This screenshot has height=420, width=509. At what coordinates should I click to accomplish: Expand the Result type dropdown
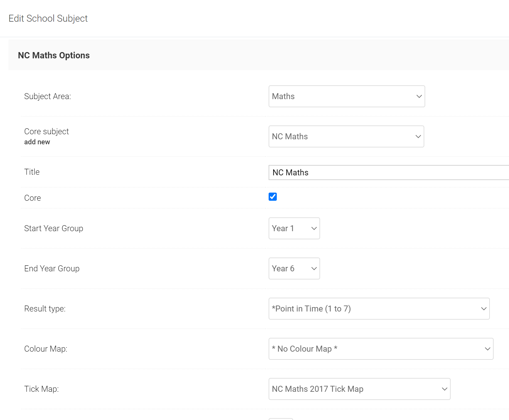tap(379, 309)
